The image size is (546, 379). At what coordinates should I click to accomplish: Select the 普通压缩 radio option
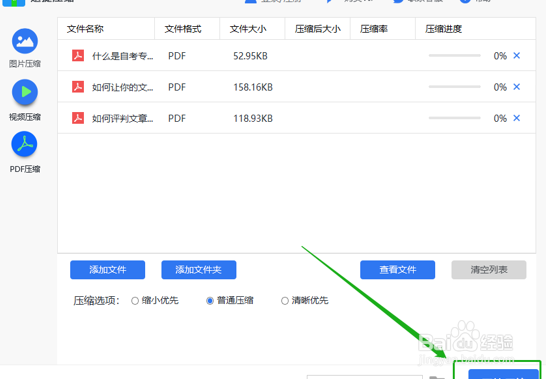[210, 301]
